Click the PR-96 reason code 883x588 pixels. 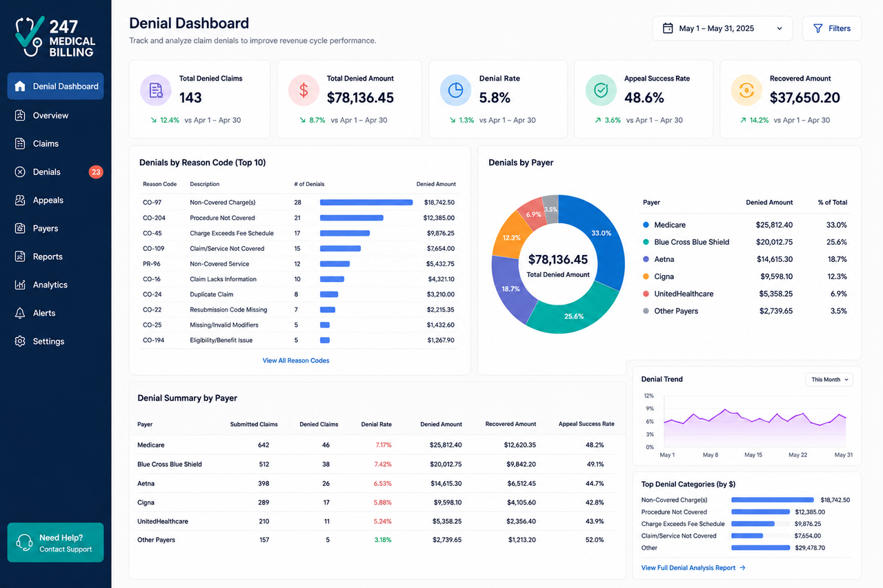click(152, 264)
